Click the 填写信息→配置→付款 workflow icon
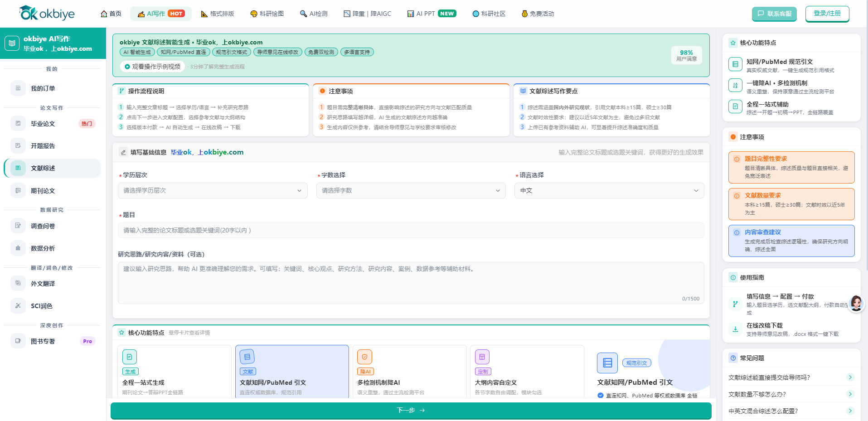Viewport: 868px width, 421px height. pos(735,304)
